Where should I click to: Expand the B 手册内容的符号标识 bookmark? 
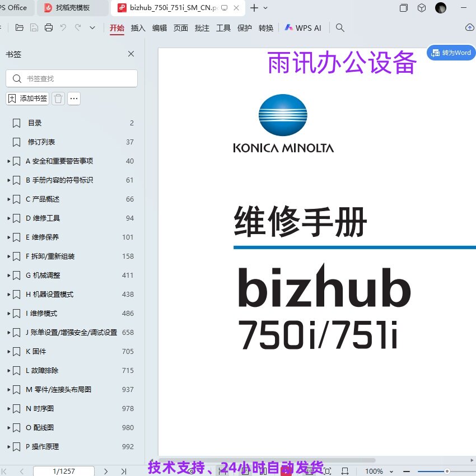(x=9, y=180)
